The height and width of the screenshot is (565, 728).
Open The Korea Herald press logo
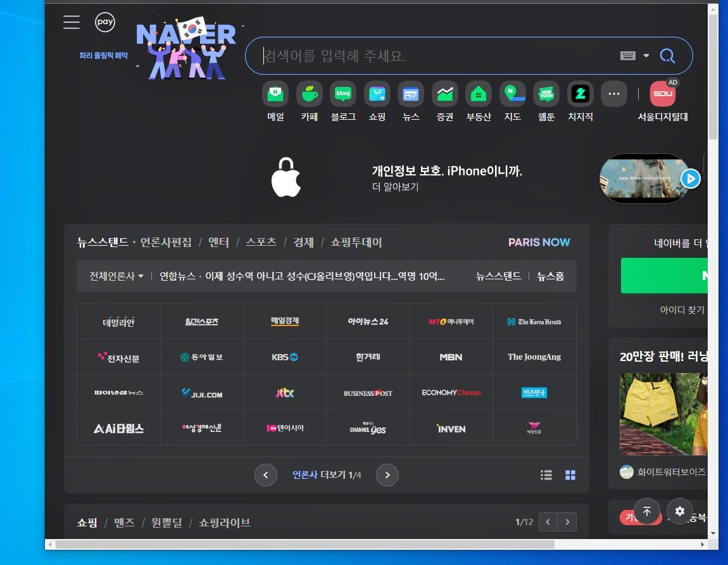pyautogui.click(x=534, y=322)
